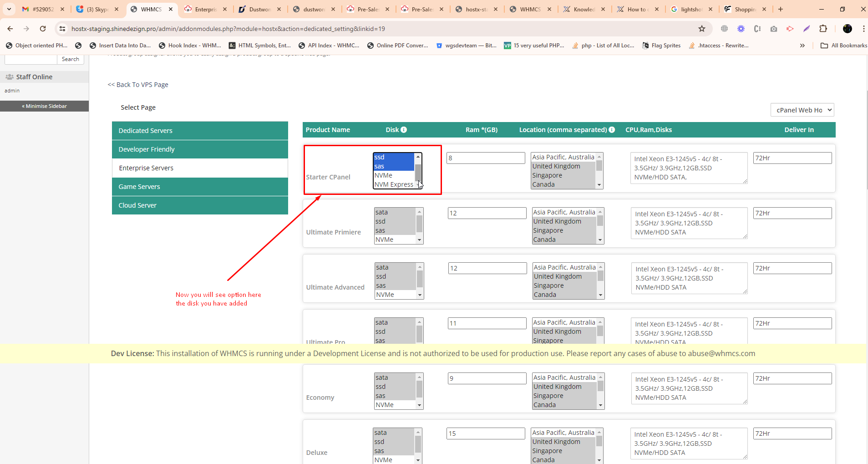The height and width of the screenshot is (464, 868).
Task: Minimise the sidebar
Action: [x=45, y=106]
